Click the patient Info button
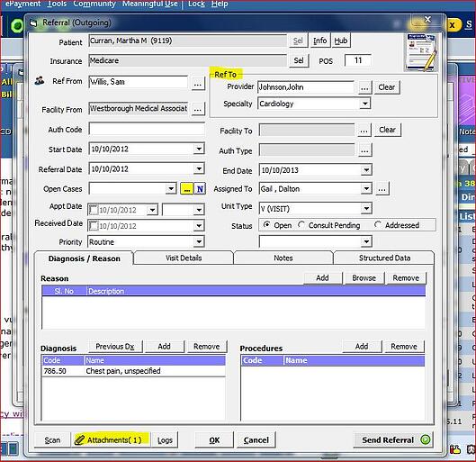 tap(320, 41)
